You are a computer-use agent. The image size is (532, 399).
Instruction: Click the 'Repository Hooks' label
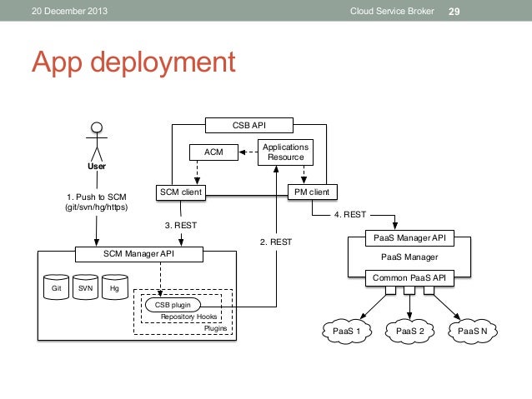[x=188, y=317]
